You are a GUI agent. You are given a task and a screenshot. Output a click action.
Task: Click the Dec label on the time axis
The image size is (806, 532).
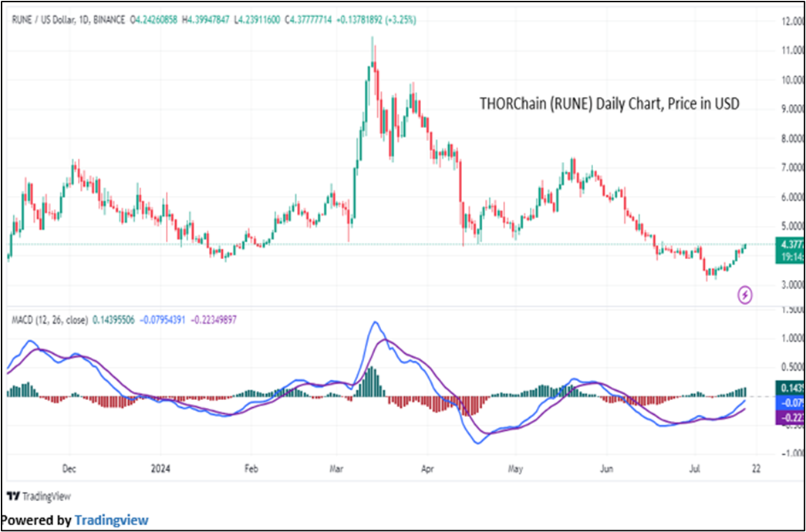69,470
